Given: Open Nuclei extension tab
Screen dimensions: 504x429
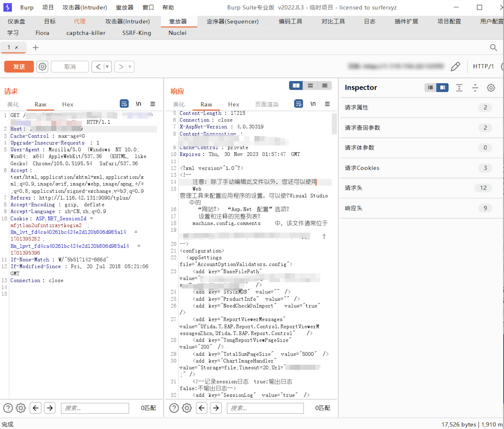Looking at the screenshot, I should (x=177, y=33).
